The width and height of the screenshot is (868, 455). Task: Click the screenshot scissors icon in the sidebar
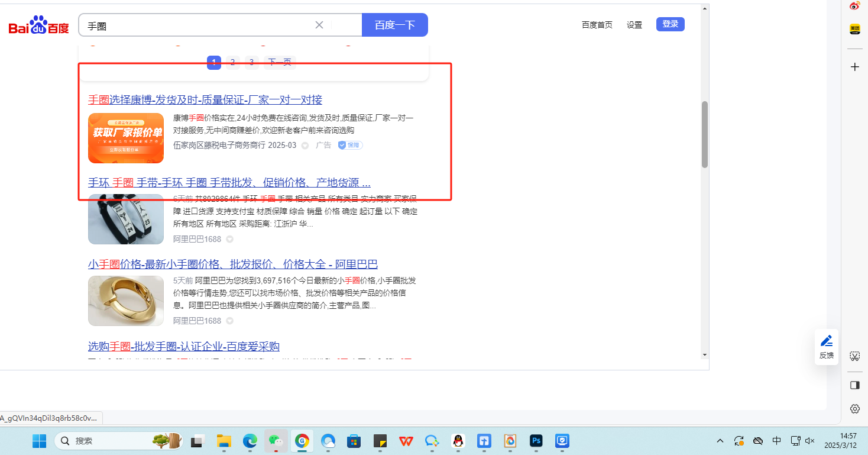(x=854, y=356)
